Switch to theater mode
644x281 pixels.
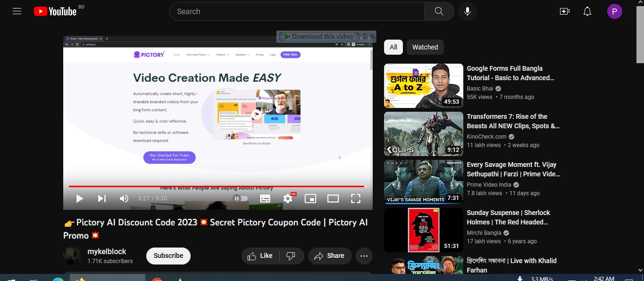(333, 198)
